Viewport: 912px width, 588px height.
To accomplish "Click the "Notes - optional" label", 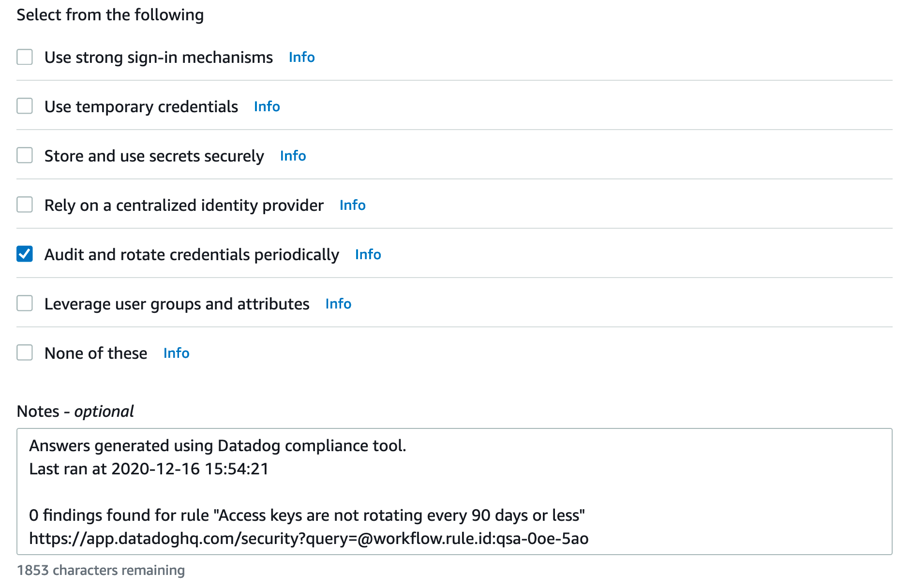I will click(x=75, y=411).
